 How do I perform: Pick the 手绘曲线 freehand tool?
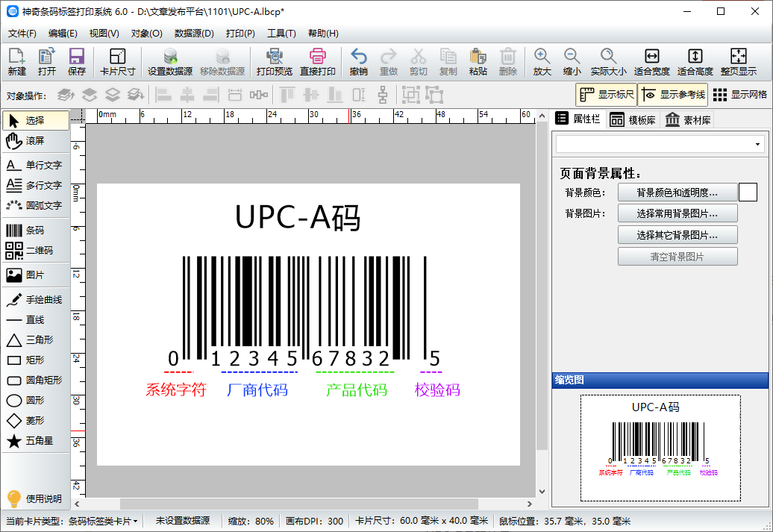click(x=36, y=299)
